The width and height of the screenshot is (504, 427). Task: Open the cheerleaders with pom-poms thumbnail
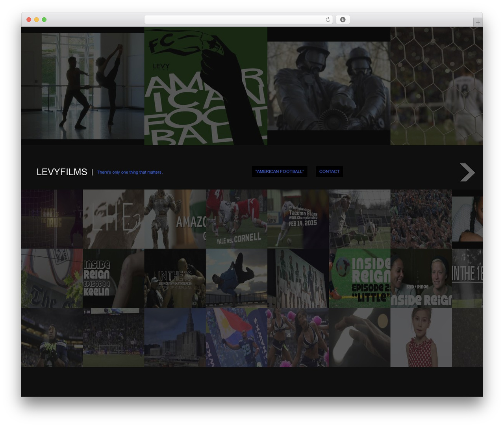tap(298, 338)
